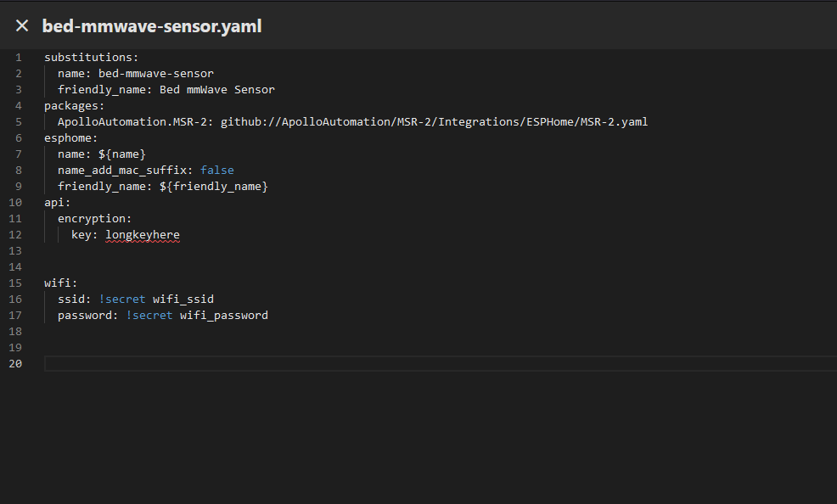Screen dimensions: 837x504
Task: Click the ${name} substitution on line 7
Action: tap(121, 154)
